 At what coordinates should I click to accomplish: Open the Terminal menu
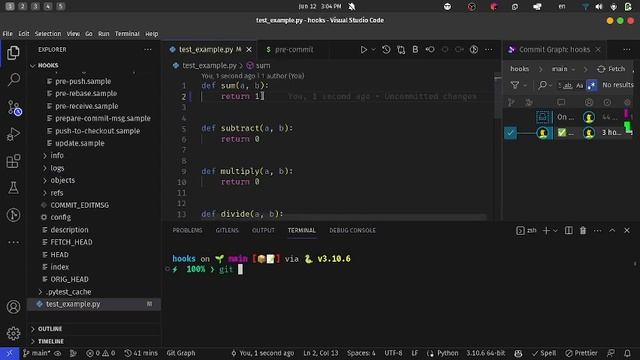[127, 34]
